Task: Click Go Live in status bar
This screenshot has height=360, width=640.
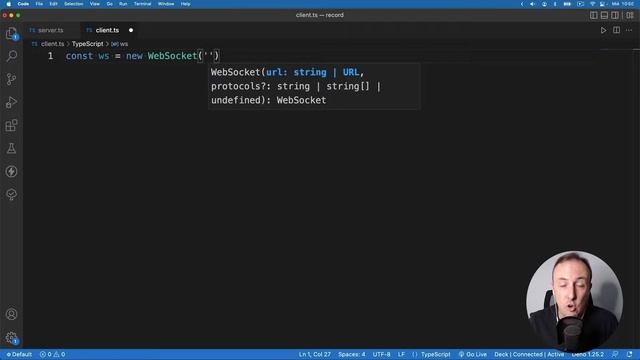Action: click(473, 354)
